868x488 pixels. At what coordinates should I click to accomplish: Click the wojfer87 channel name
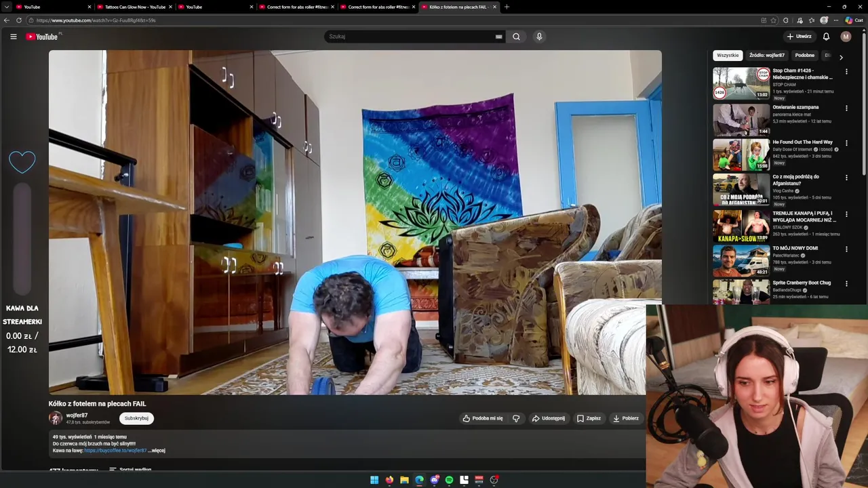[77, 415]
